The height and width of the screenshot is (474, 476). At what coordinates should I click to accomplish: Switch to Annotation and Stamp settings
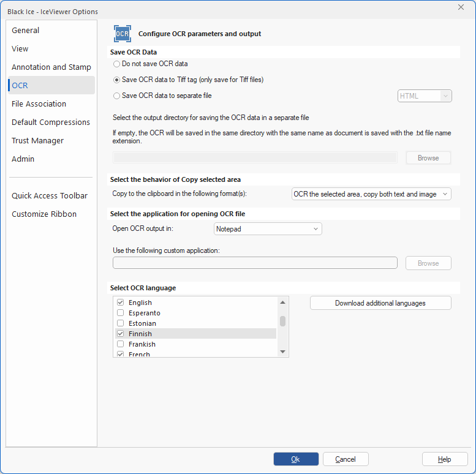click(51, 67)
